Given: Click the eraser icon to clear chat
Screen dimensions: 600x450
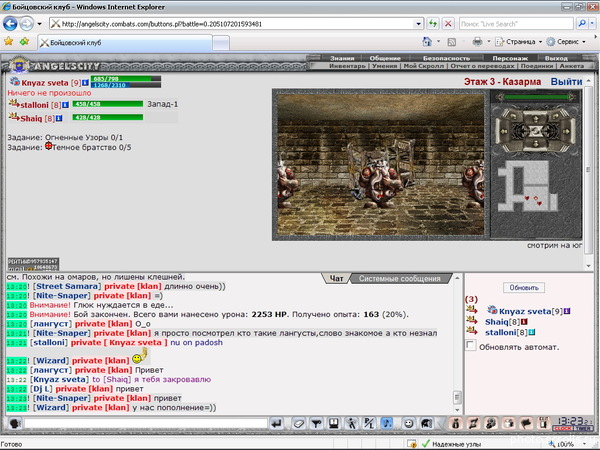Looking at the screenshot, I should pos(298,423).
